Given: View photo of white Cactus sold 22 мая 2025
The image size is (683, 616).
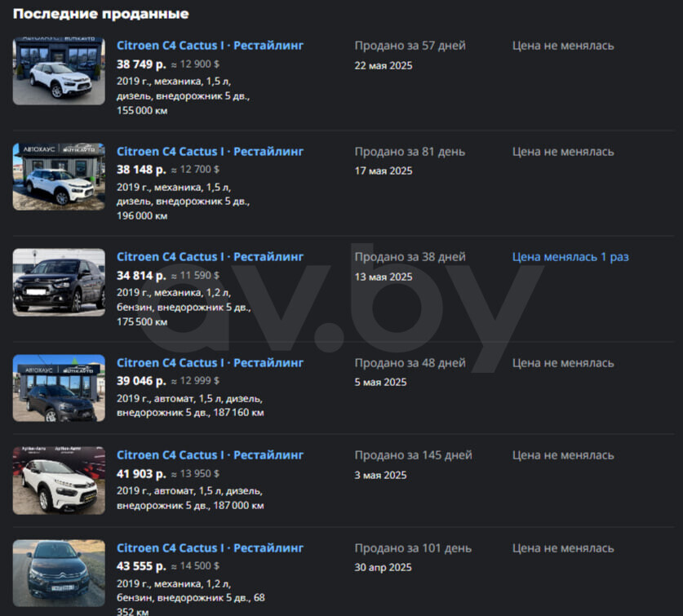Looking at the screenshot, I should [x=59, y=71].
